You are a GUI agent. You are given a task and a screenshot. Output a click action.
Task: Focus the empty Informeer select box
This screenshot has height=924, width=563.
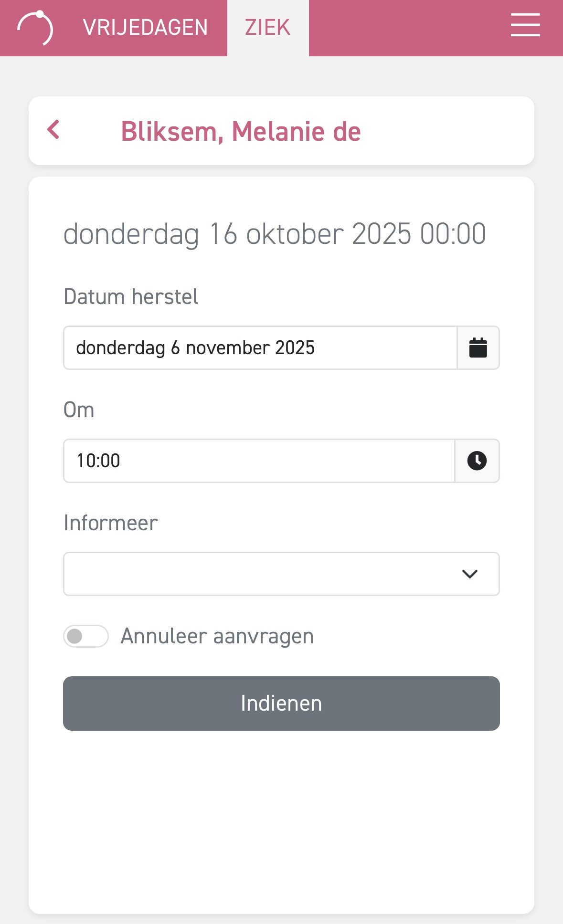(258, 574)
